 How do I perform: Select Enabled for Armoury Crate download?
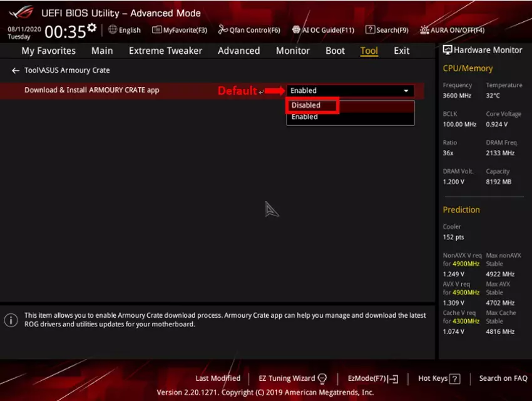[305, 117]
